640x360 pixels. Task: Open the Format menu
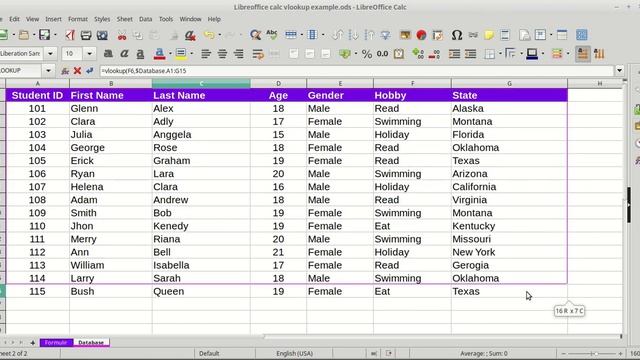click(x=78, y=19)
